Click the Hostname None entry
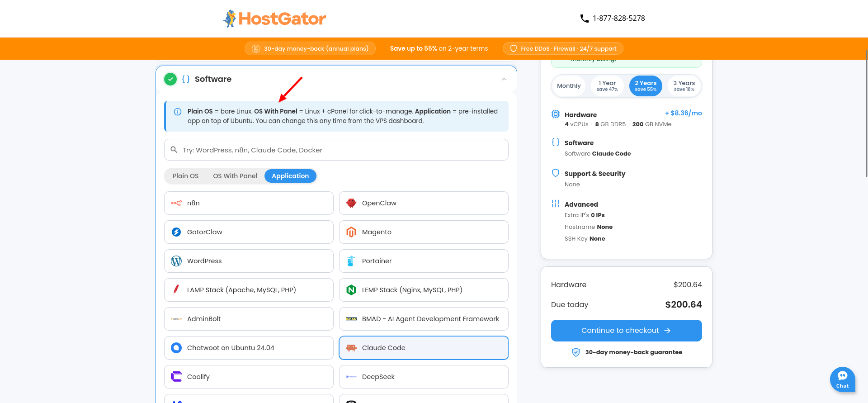 (x=589, y=227)
